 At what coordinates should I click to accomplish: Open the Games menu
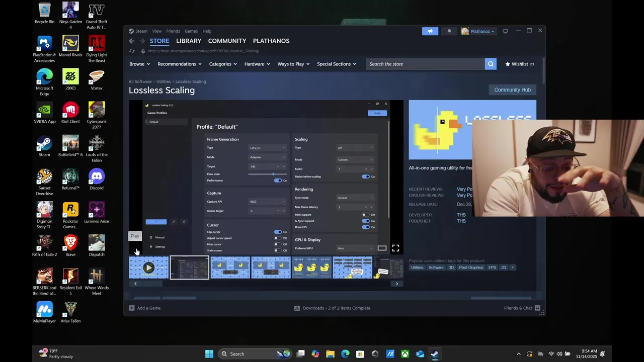coord(191,31)
